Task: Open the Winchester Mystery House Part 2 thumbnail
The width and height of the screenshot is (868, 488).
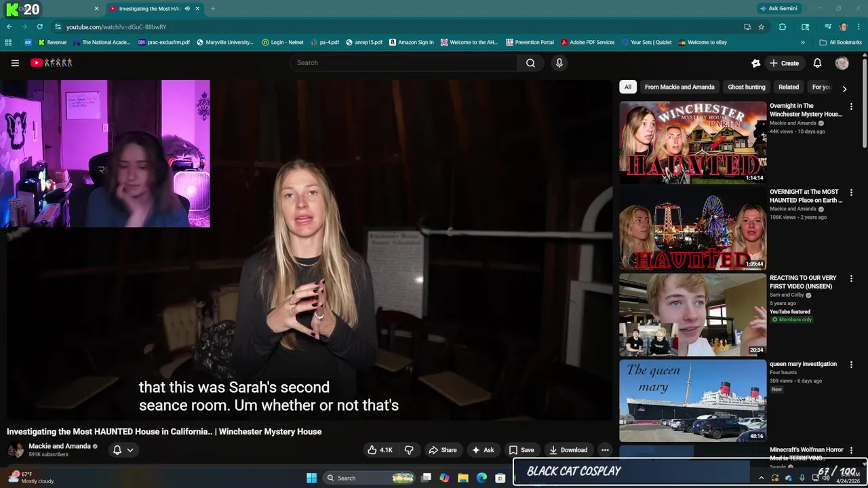Action: 692,142
